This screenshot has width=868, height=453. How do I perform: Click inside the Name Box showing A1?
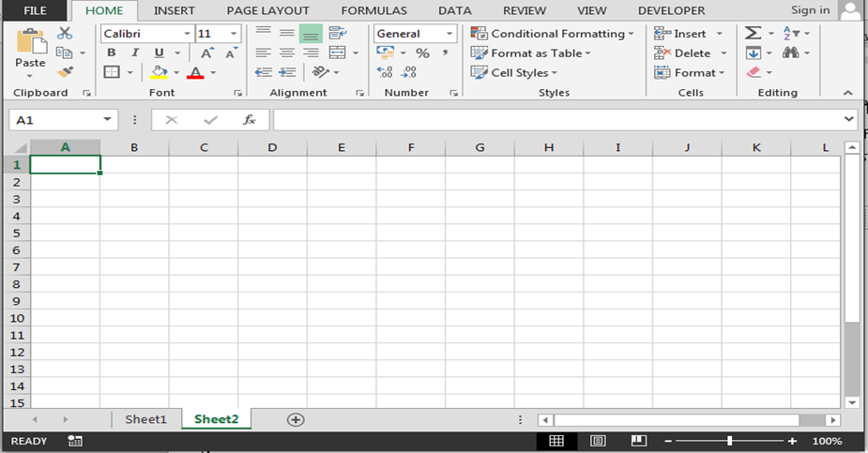(x=54, y=120)
